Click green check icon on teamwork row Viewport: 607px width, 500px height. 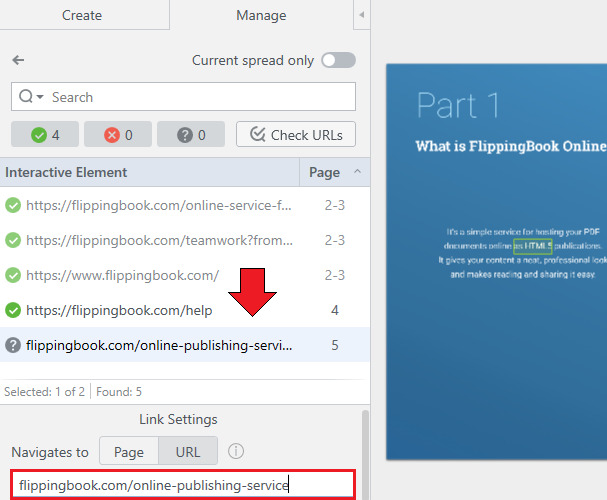[x=13, y=240]
